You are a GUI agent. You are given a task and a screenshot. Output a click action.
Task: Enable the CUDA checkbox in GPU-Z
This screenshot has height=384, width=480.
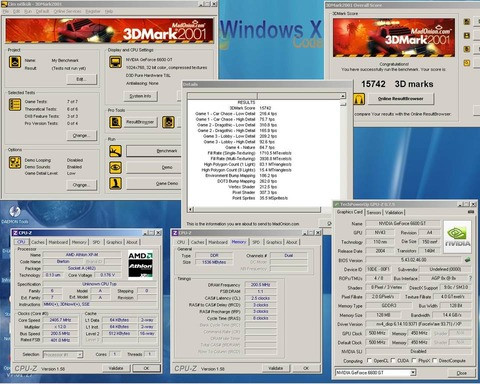click(x=393, y=361)
